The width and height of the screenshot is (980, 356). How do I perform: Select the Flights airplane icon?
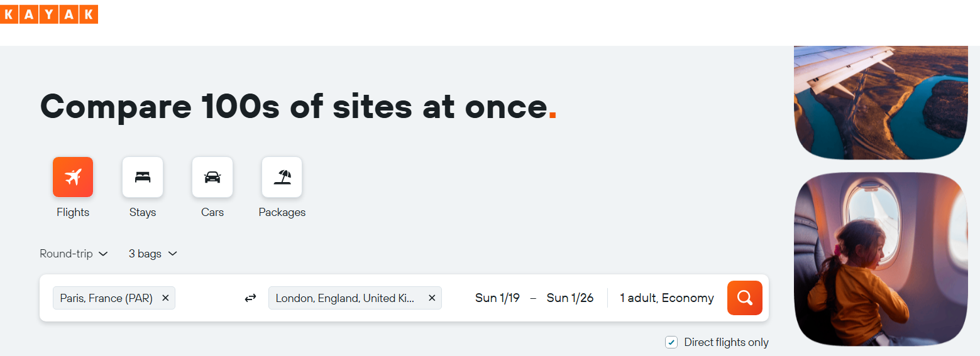73,177
